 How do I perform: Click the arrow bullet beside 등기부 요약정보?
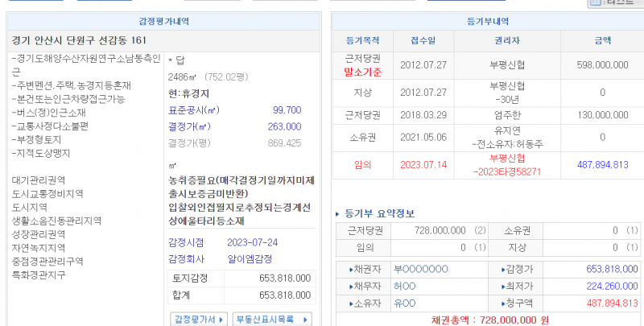[x=337, y=214]
